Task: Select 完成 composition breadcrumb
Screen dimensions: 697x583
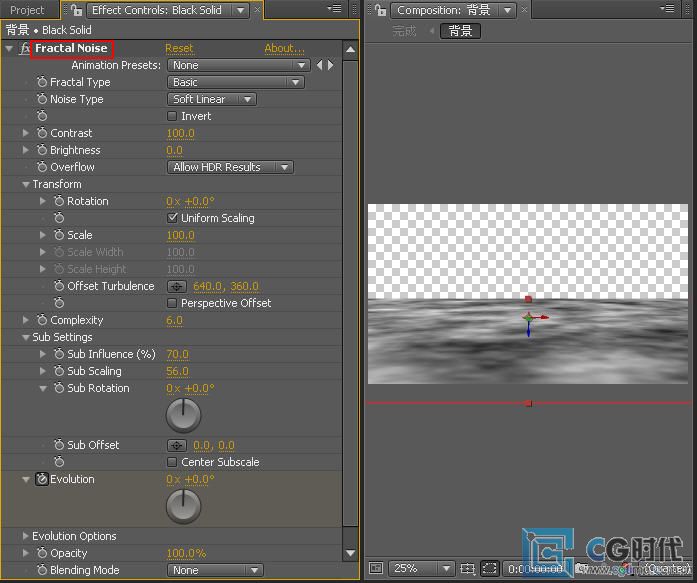Action: point(404,31)
